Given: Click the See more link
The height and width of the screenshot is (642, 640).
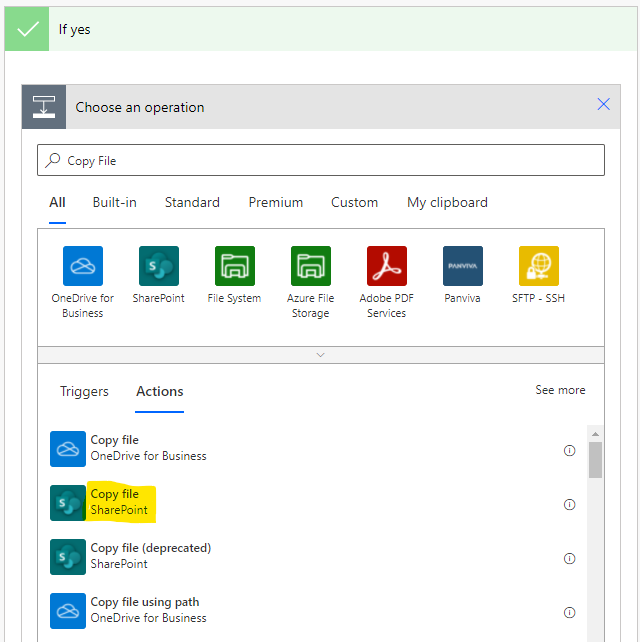Looking at the screenshot, I should pos(560,390).
